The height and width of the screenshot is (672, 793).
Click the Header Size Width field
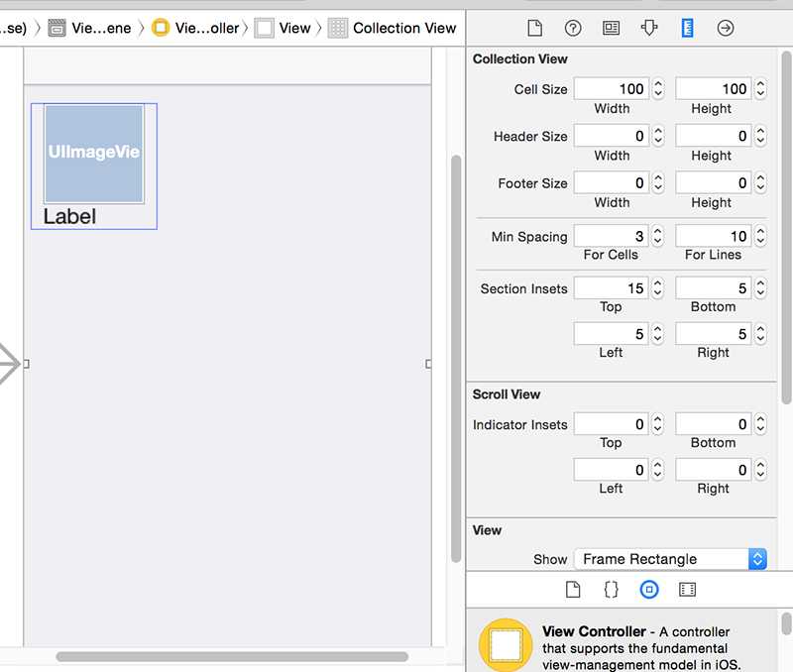tap(611, 136)
